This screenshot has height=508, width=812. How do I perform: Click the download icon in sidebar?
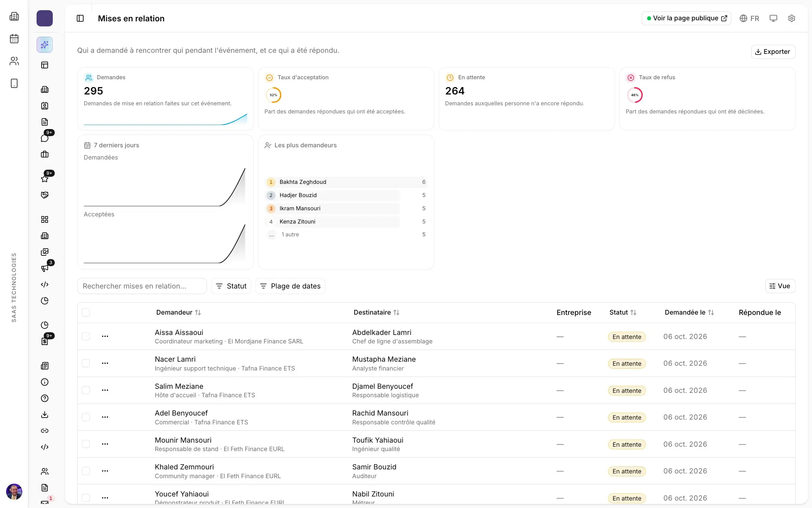pyautogui.click(x=45, y=415)
